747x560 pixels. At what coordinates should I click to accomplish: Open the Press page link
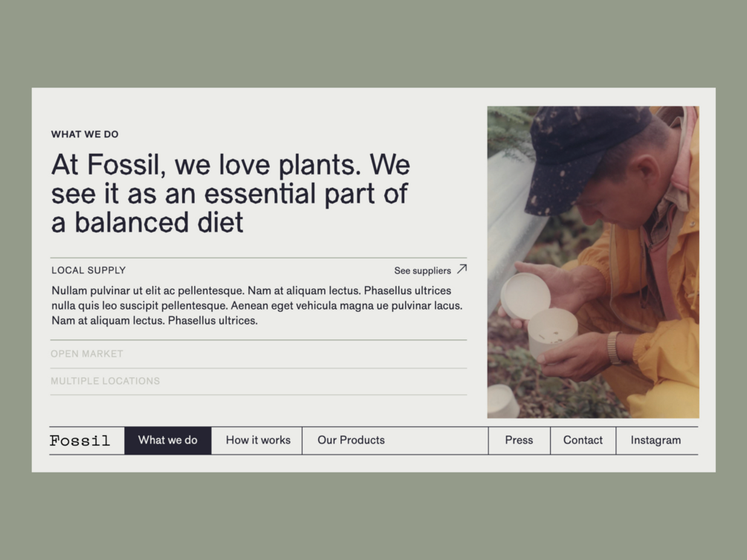tap(519, 440)
